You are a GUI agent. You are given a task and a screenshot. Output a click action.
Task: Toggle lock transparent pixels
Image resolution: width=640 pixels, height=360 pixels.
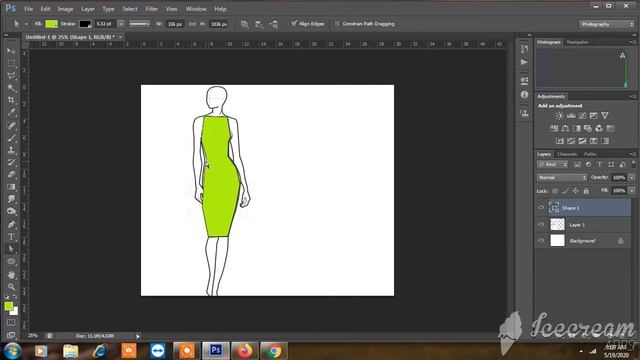coord(555,191)
